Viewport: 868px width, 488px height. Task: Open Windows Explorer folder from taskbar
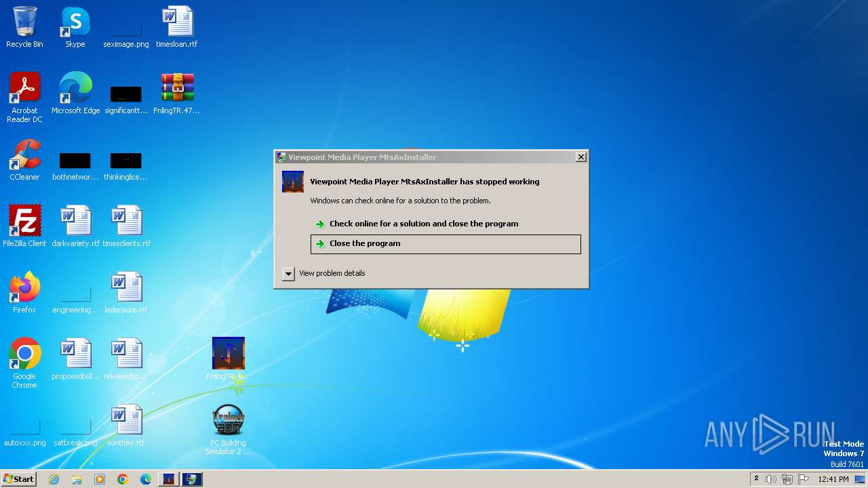(x=77, y=479)
